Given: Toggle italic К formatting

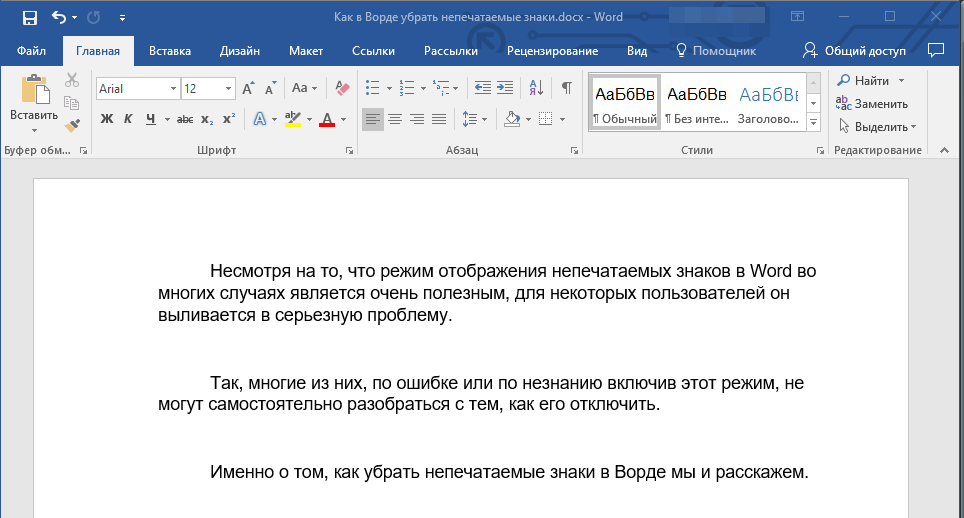Looking at the screenshot, I should click(x=128, y=119).
